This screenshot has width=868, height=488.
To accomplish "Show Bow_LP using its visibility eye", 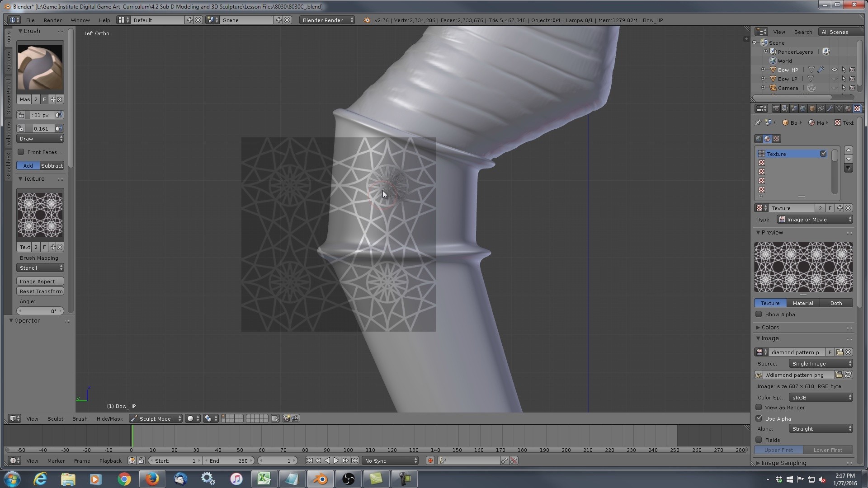I will point(835,79).
